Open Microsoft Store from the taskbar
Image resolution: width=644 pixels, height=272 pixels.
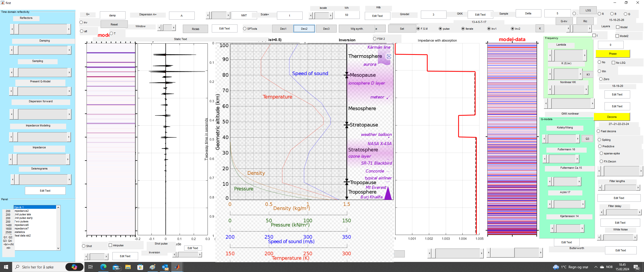[140, 267]
